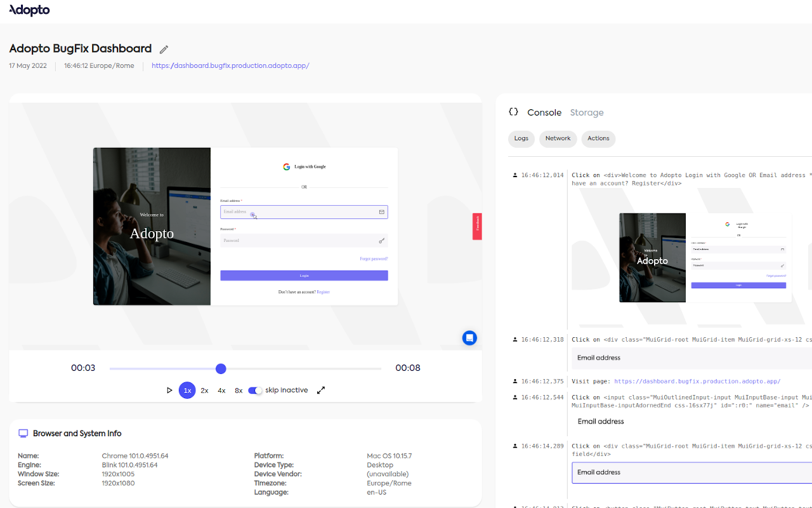Click Password field in the replay
The width and height of the screenshot is (812, 508).
304,241
